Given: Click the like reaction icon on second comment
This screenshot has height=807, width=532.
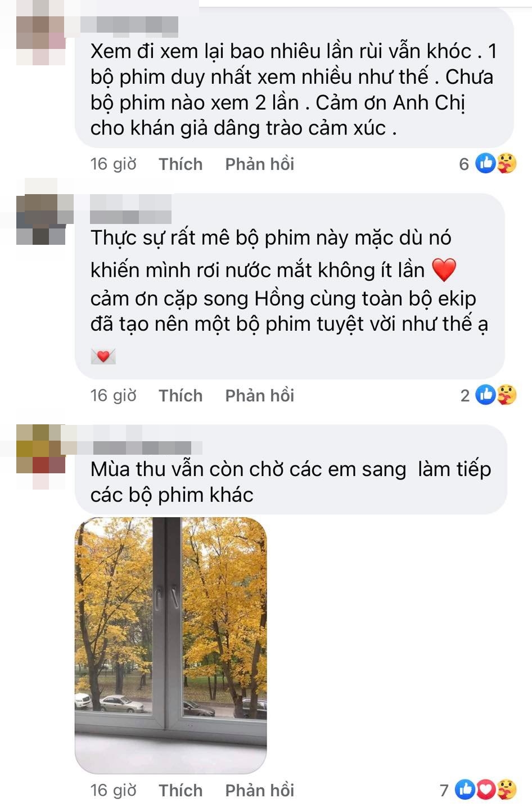Looking at the screenshot, I should coord(485,395).
